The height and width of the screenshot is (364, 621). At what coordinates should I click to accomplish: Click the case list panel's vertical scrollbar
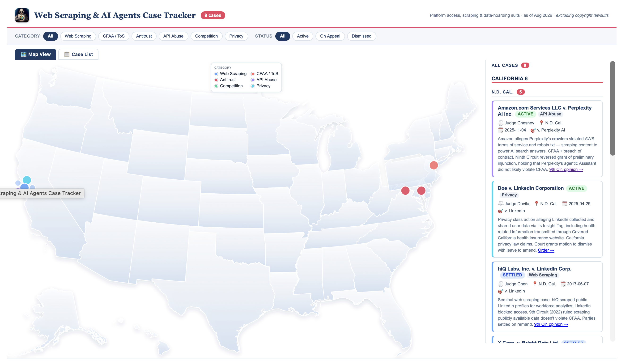(x=613, y=108)
